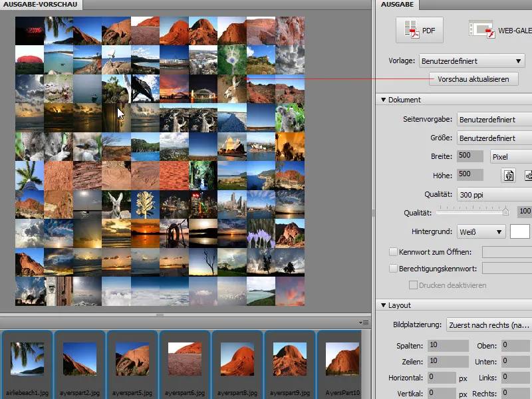Click the Horizontal spacing field
The image size is (532, 399).
pyautogui.click(x=442, y=377)
